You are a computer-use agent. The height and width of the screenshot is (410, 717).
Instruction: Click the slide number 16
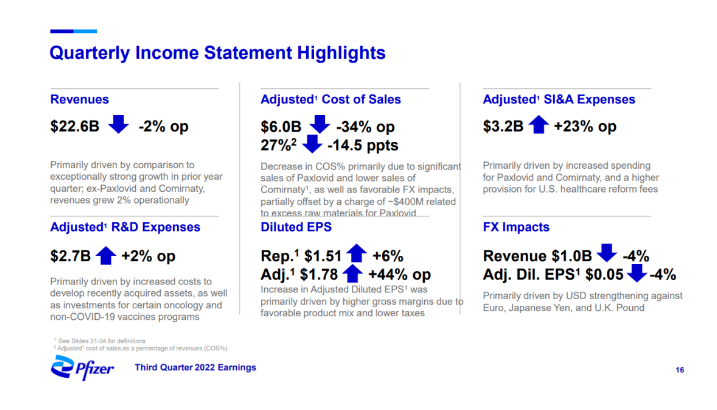pyautogui.click(x=679, y=371)
